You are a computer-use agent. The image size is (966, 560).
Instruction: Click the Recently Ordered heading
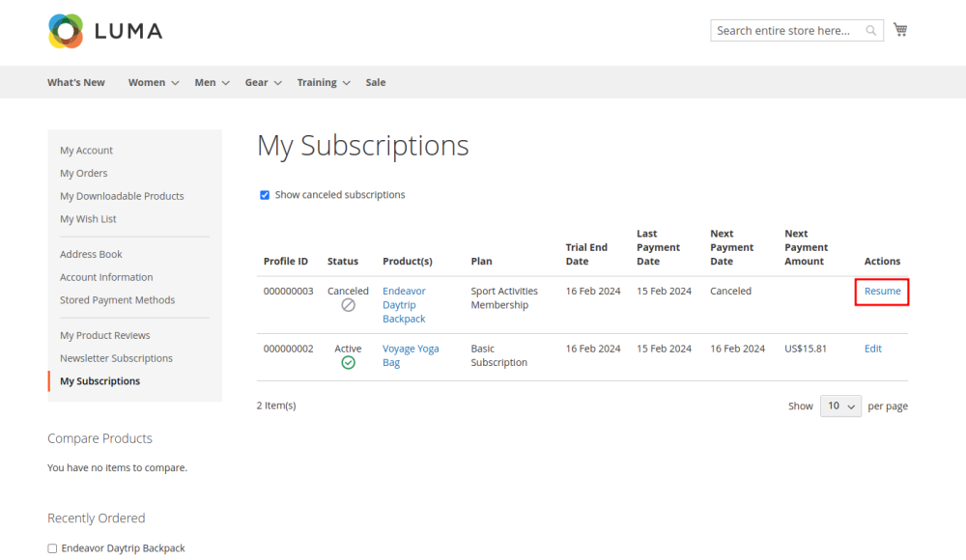point(96,518)
